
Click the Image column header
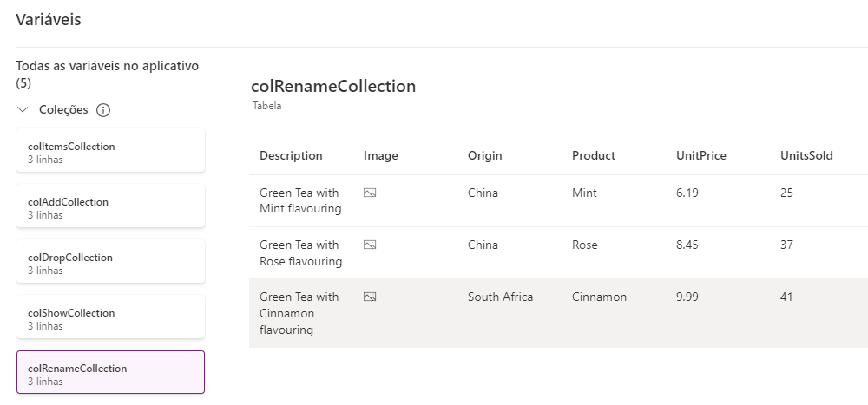click(381, 156)
